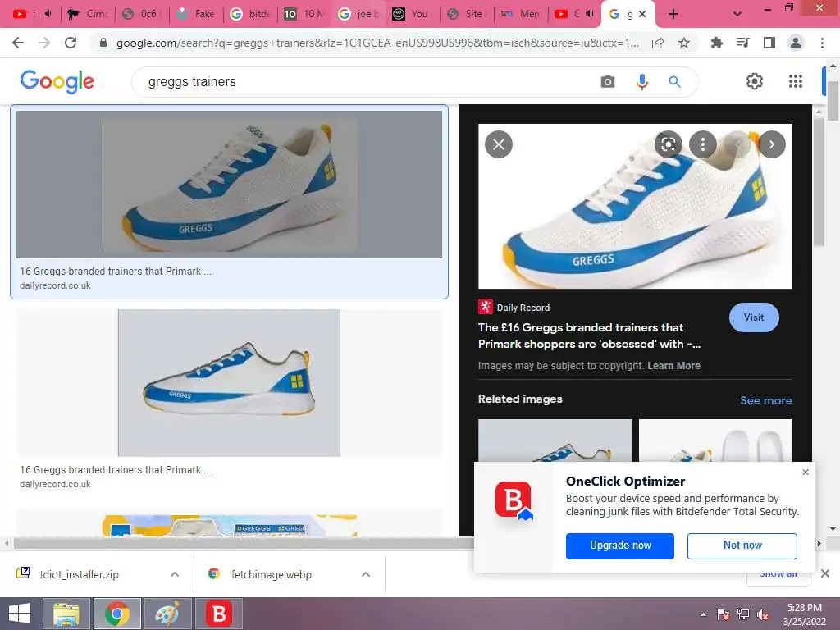
Task: Switch to the joe b Google tab
Action: 359,14
